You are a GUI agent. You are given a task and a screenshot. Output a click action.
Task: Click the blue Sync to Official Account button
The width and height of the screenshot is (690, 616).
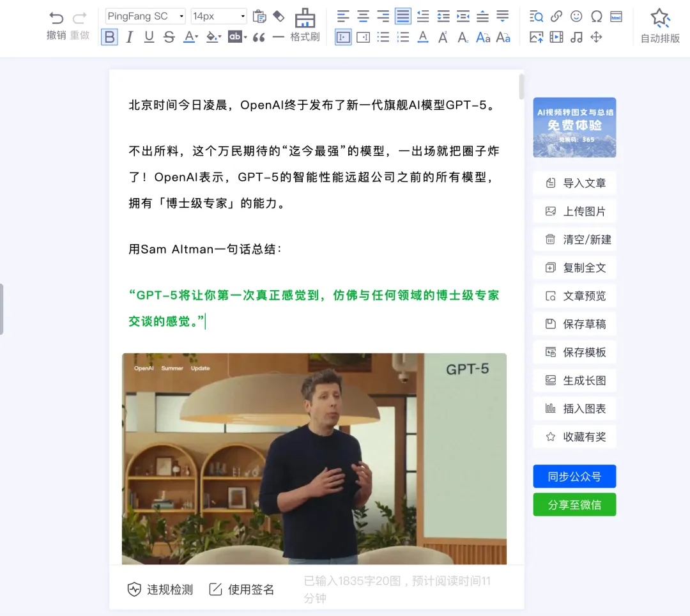point(575,476)
